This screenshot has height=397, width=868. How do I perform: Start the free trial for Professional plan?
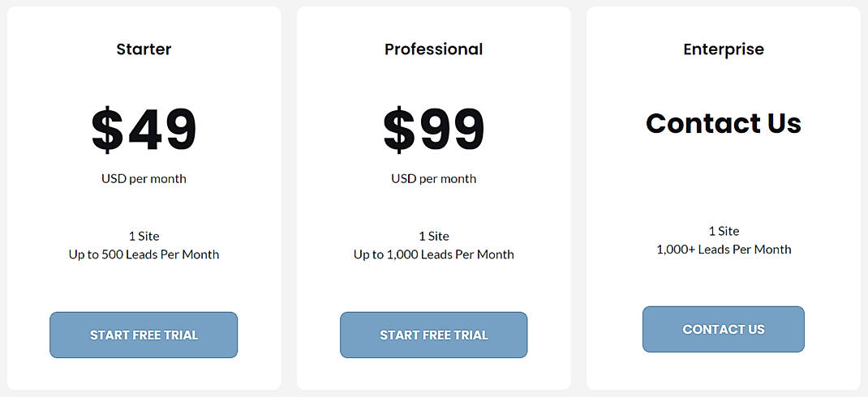(433, 335)
